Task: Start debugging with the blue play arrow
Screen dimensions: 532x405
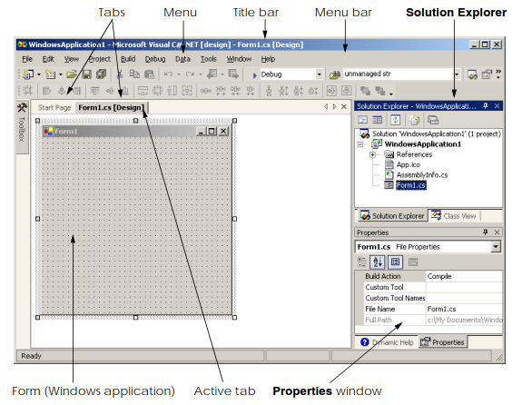Action: point(254,75)
